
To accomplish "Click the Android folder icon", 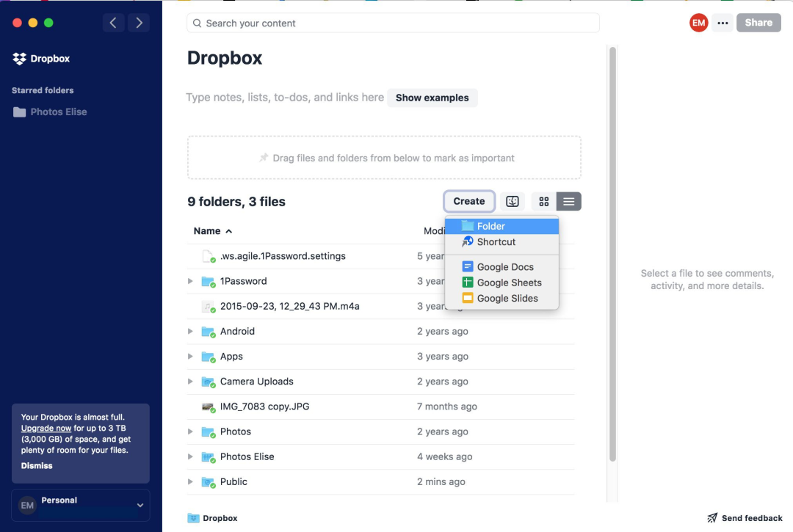I will tap(208, 332).
